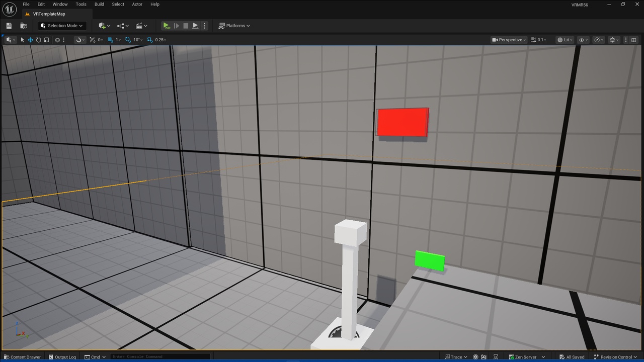Open the Perspective view type dropdown
Viewport: 644px width, 362px height.
[x=509, y=40]
